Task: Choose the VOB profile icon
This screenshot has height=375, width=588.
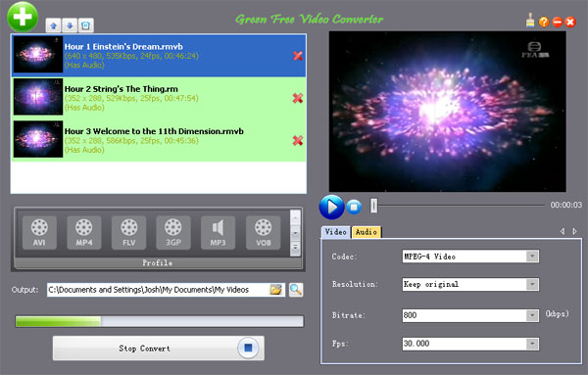Action: [x=264, y=233]
